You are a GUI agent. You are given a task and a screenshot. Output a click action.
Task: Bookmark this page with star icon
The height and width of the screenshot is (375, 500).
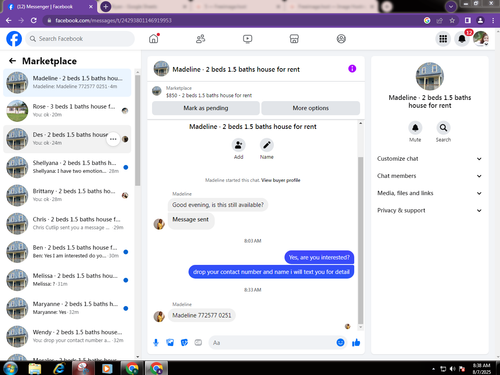[452, 21]
